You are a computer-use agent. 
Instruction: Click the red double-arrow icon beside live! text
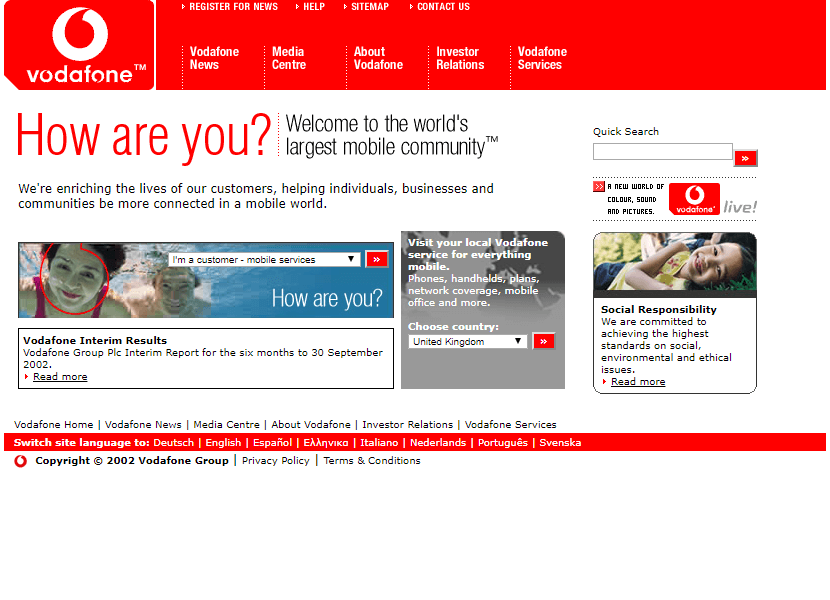click(599, 186)
